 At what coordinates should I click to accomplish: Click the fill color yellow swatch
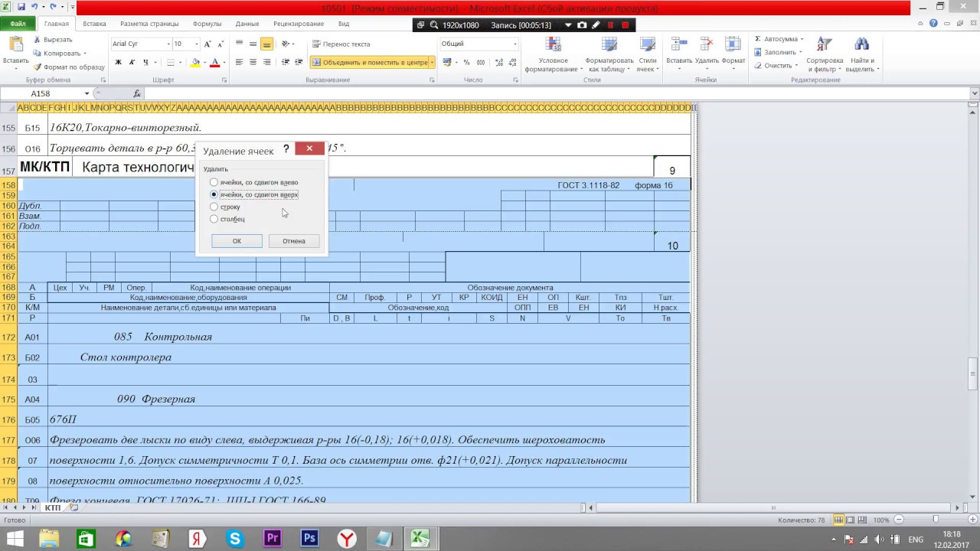(x=196, y=63)
